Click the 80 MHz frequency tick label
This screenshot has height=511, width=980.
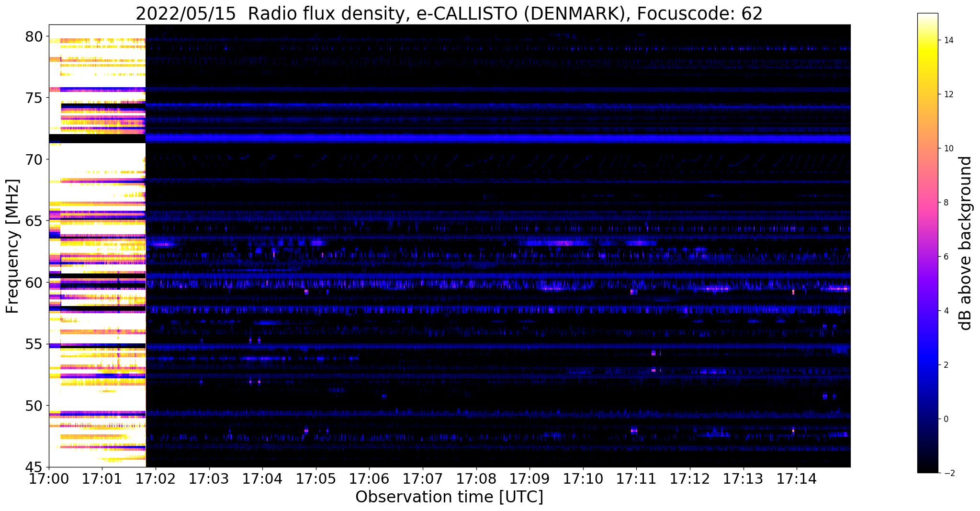pos(34,36)
